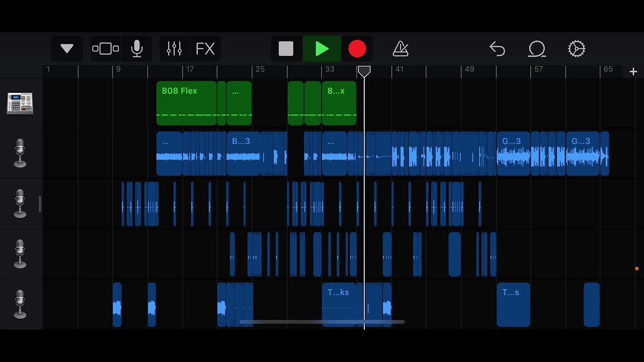This screenshot has height=362, width=644.
Task: Add song section with plus button
Action: click(633, 72)
